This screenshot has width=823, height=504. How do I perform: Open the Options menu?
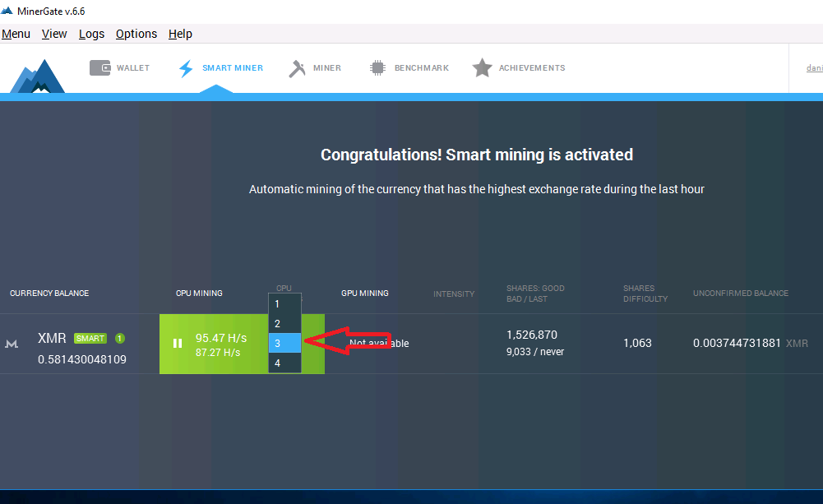tap(136, 35)
